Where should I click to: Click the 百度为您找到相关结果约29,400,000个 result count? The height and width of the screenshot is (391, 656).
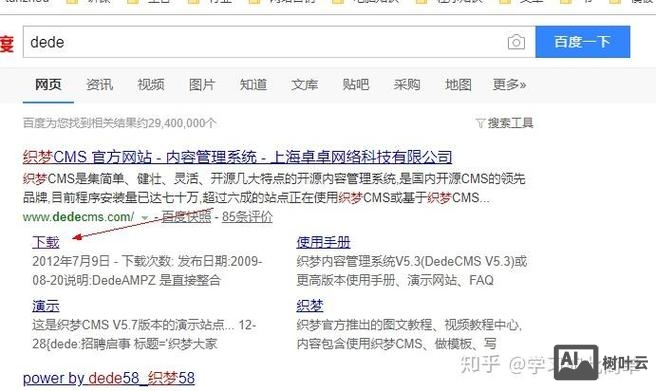[x=120, y=123]
